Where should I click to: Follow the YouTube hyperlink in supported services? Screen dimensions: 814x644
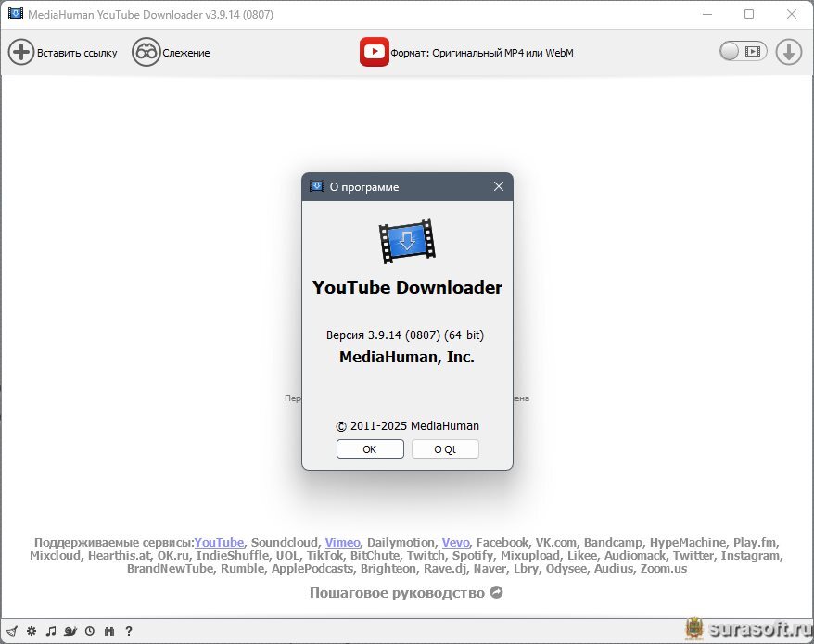[219, 543]
